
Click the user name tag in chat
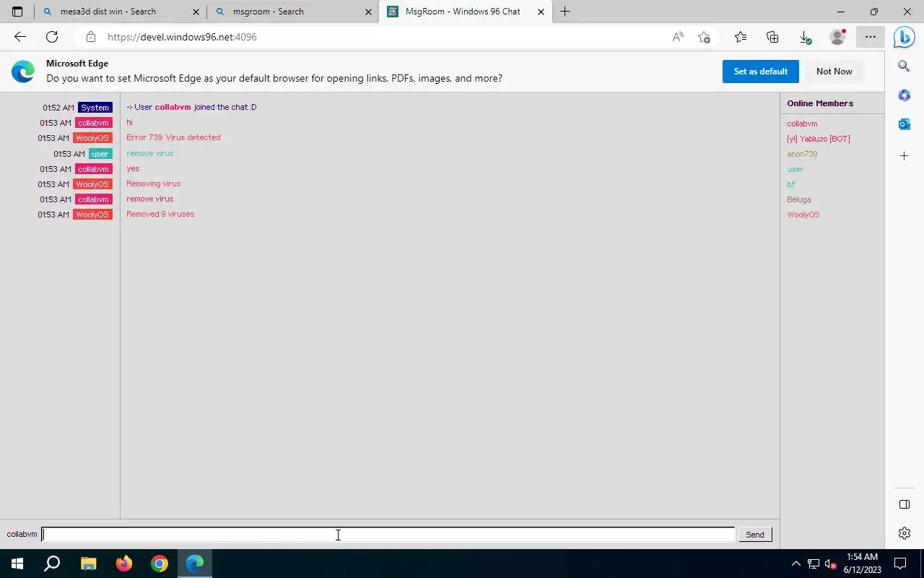(100, 154)
